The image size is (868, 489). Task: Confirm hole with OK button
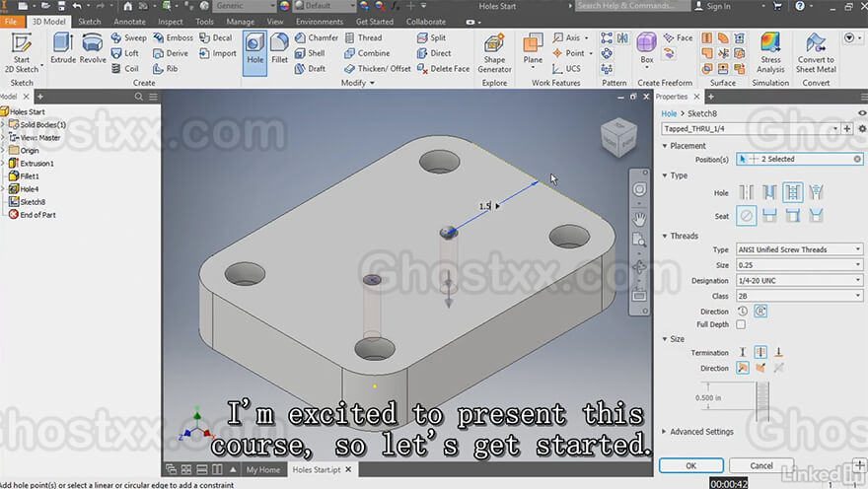(690, 465)
